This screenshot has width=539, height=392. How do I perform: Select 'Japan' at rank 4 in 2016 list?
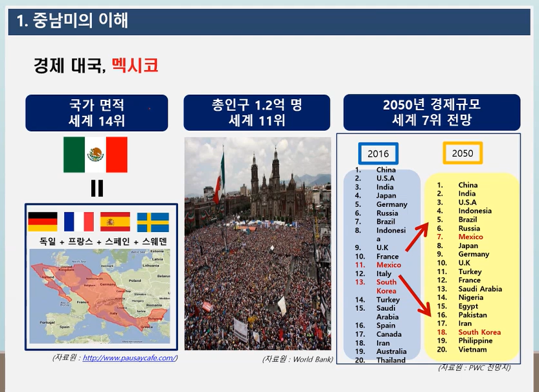click(386, 196)
